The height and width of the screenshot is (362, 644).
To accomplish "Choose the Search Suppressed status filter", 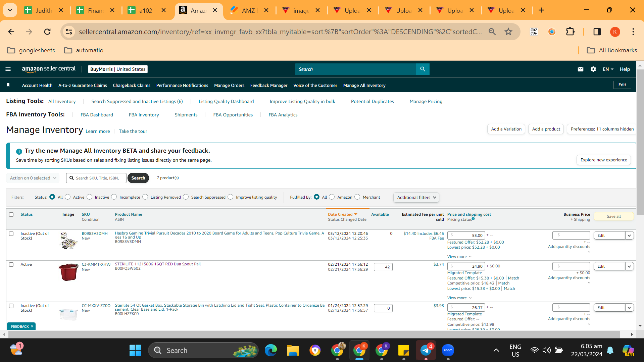I will pos(186,197).
